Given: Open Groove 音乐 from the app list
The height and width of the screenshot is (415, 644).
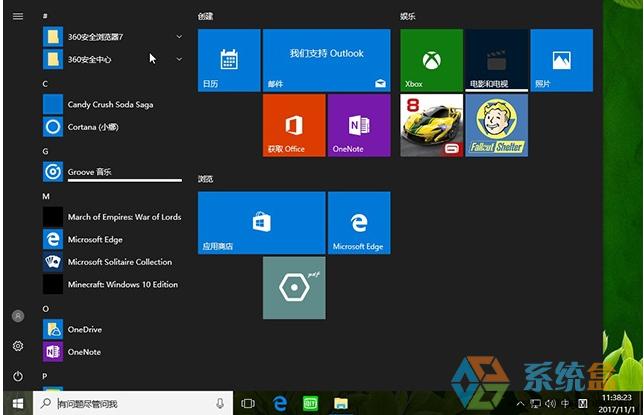Looking at the screenshot, I should pyautogui.click(x=90, y=172).
